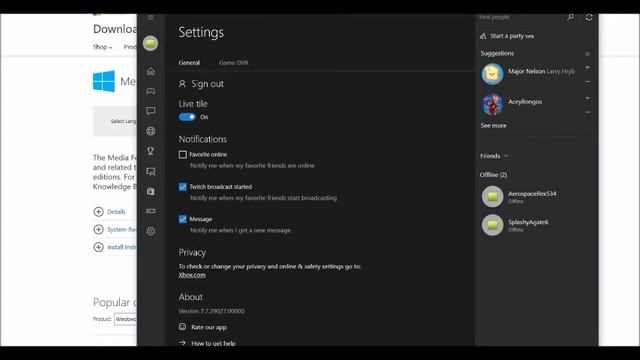Click the party icon beside Start a party

tap(483, 36)
